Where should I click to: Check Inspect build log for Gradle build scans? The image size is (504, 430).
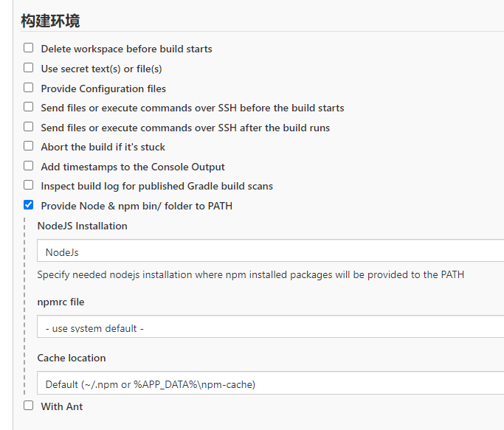(28, 185)
